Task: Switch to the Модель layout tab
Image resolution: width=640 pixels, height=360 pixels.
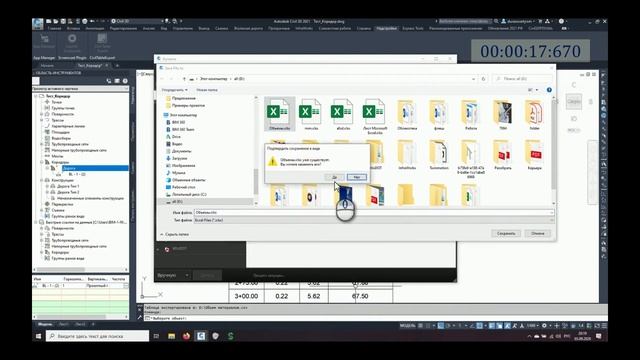Action: point(45,324)
